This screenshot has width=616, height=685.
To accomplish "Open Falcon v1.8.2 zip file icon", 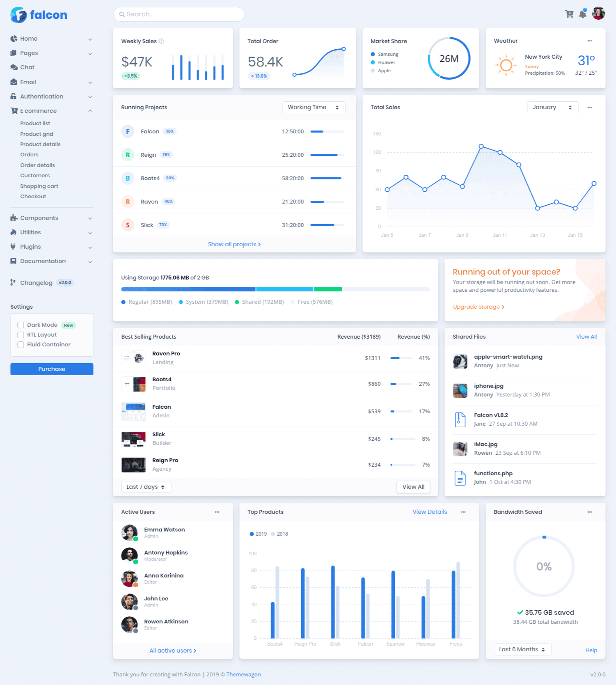I will (x=460, y=419).
